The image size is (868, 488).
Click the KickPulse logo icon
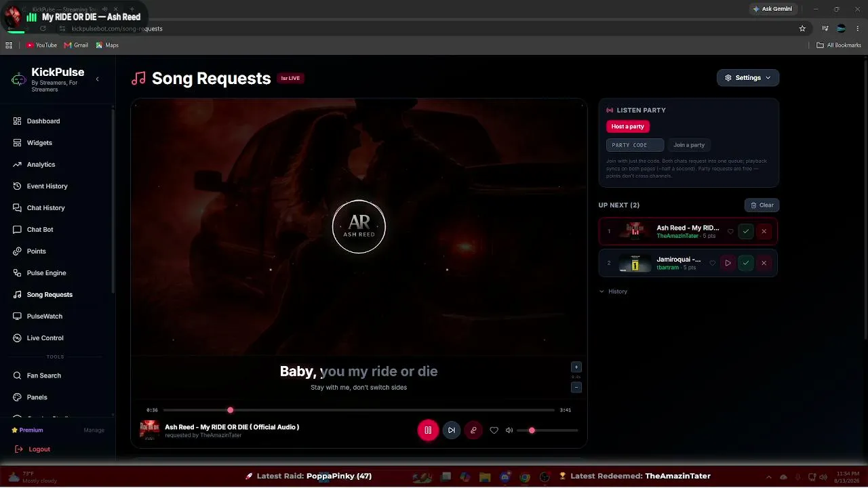[19, 79]
